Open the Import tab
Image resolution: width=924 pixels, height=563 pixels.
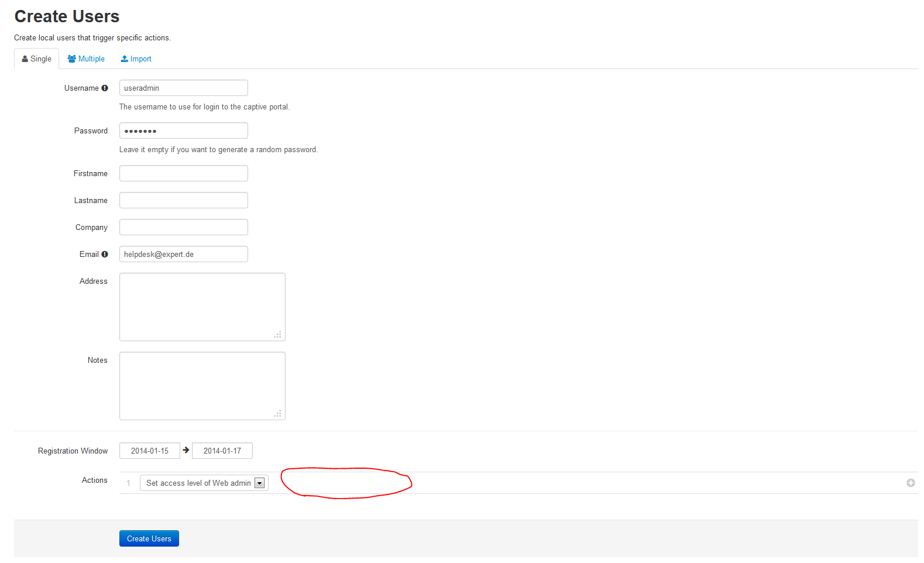pyautogui.click(x=136, y=59)
